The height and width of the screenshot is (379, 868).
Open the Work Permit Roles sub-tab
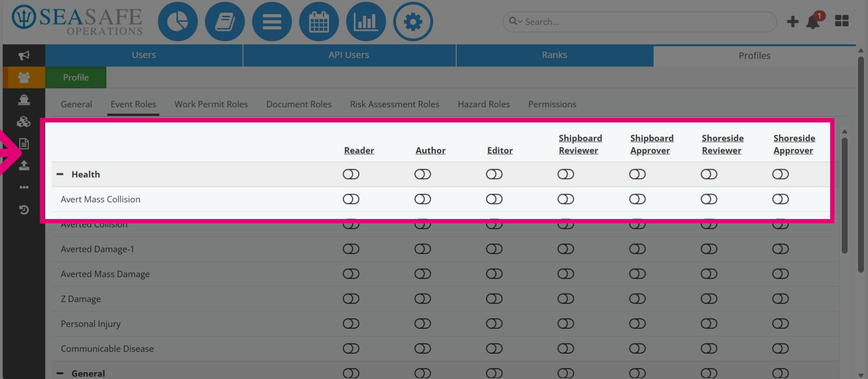211,104
